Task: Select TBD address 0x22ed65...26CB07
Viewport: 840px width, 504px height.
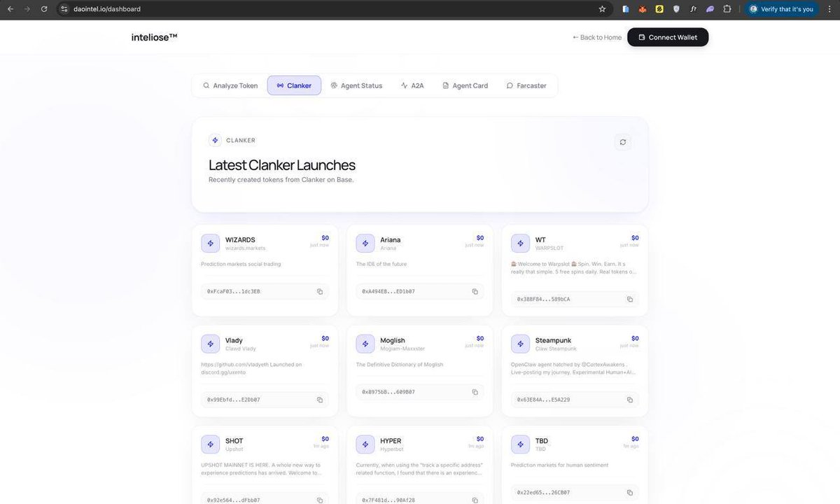Action: [x=543, y=493]
